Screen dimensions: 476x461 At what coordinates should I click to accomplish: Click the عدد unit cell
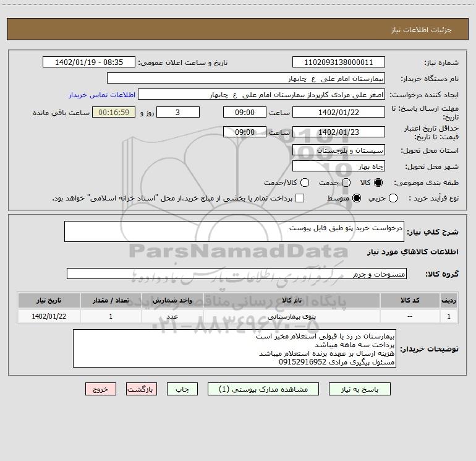tap(172, 316)
